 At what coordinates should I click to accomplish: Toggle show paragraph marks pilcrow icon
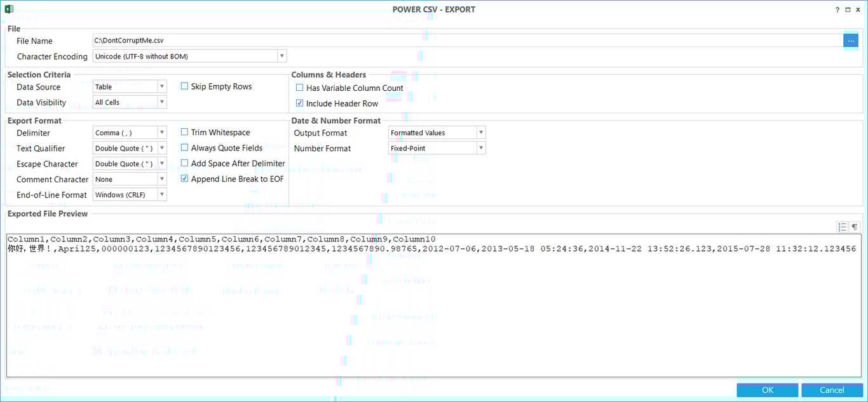click(x=855, y=227)
